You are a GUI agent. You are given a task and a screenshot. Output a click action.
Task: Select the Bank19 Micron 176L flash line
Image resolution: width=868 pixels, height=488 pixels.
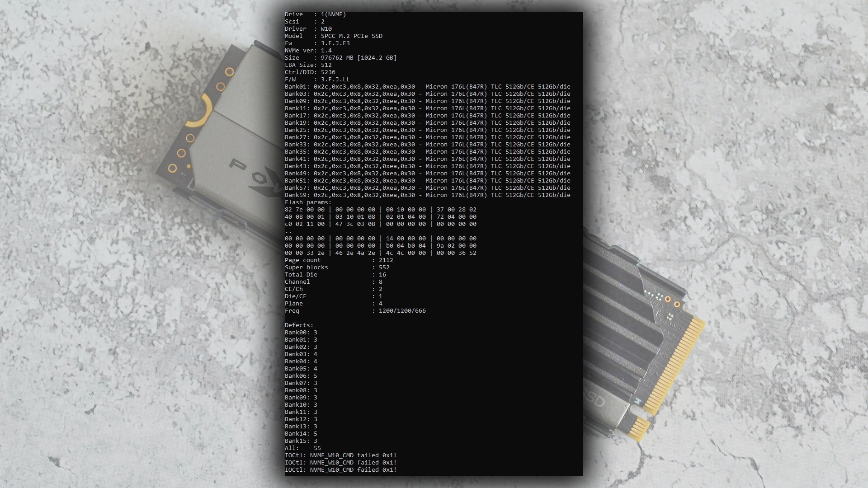pyautogui.click(x=428, y=123)
